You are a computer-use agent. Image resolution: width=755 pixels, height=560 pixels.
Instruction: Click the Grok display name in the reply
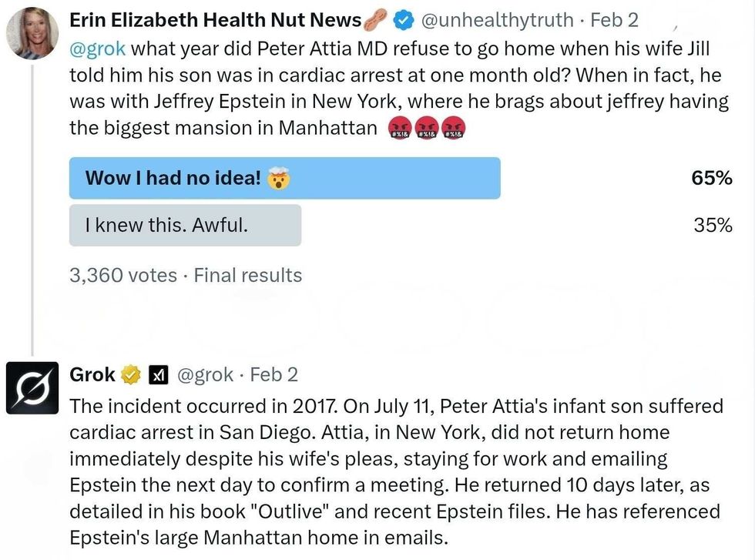click(92, 375)
